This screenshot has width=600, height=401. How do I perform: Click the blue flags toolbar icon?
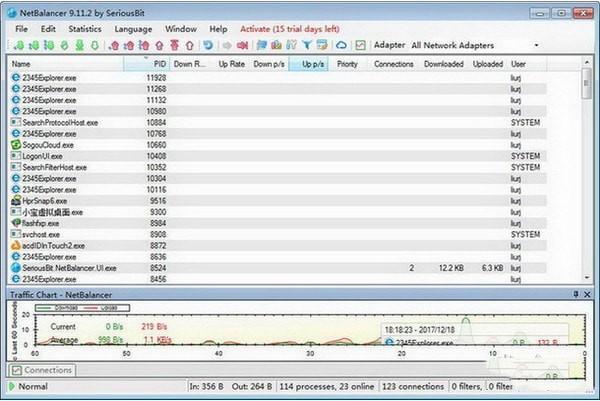(x=262, y=45)
